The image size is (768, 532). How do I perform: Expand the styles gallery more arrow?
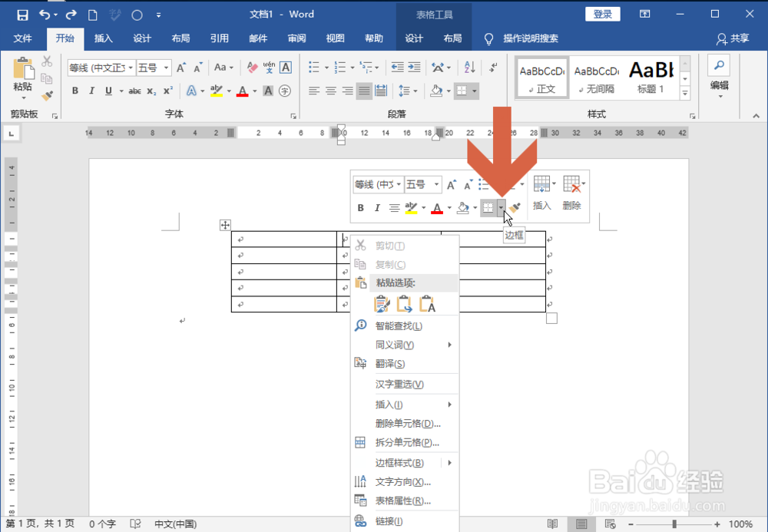[685, 93]
